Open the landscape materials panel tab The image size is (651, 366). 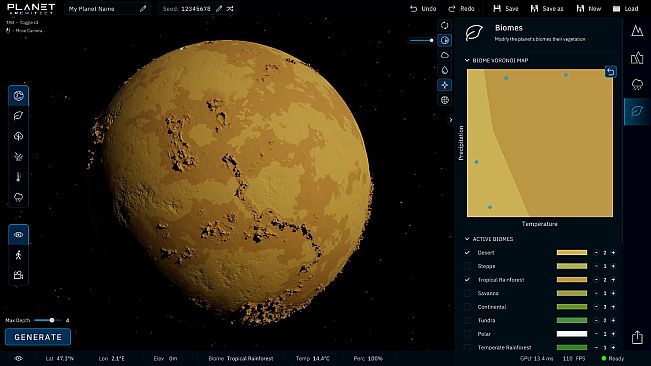coord(637,58)
